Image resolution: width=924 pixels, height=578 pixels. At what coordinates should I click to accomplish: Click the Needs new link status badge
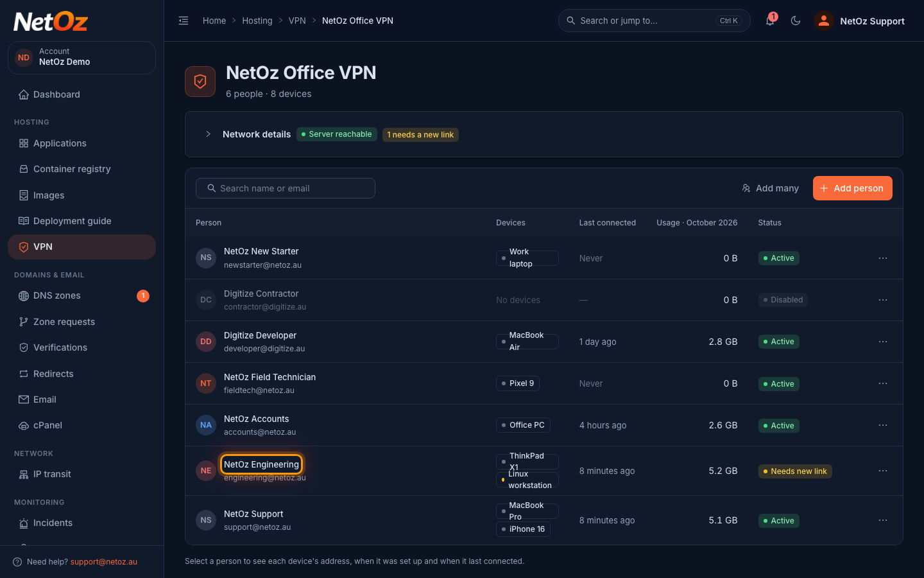coord(795,471)
